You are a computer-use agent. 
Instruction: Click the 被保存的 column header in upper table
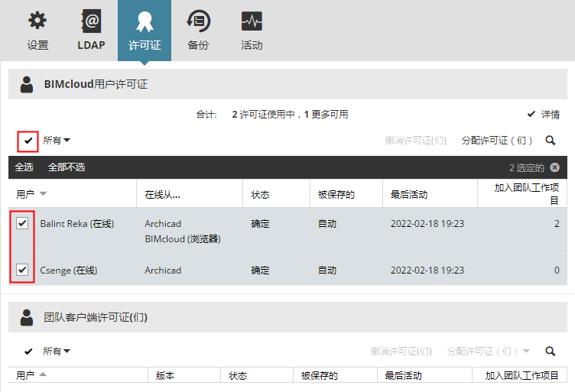pos(336,195)
